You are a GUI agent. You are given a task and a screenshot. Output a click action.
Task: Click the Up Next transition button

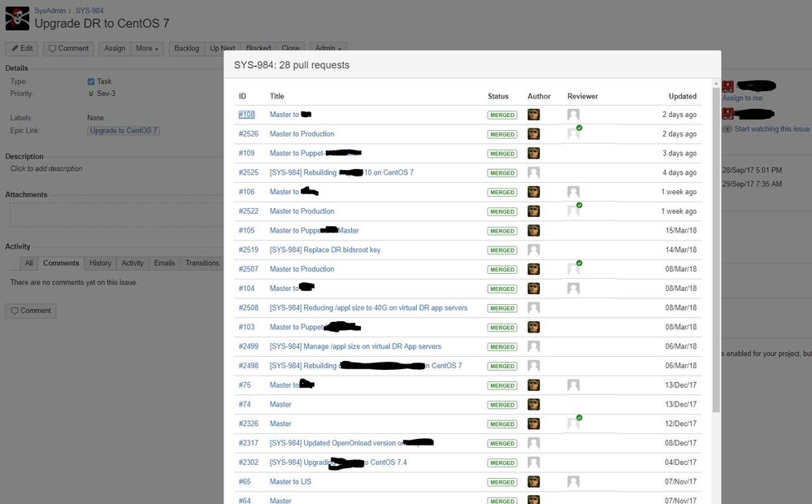(x=222, y=49)
